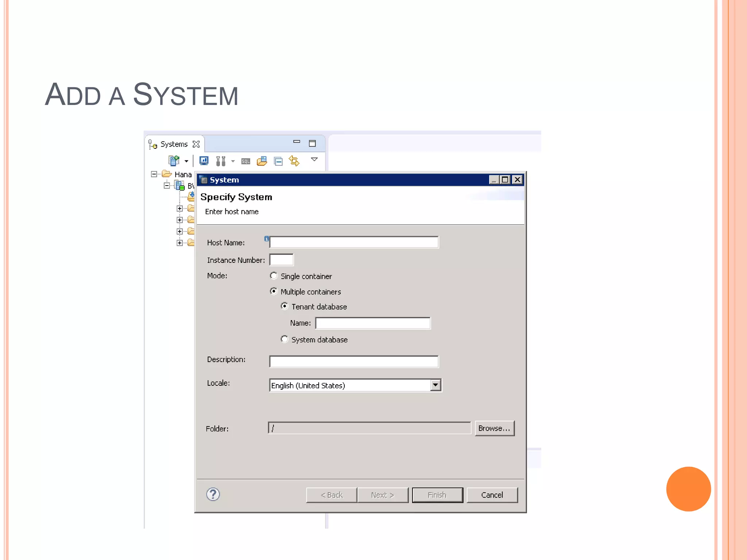Click the Instance Number input field

click(x=281, y=260)
